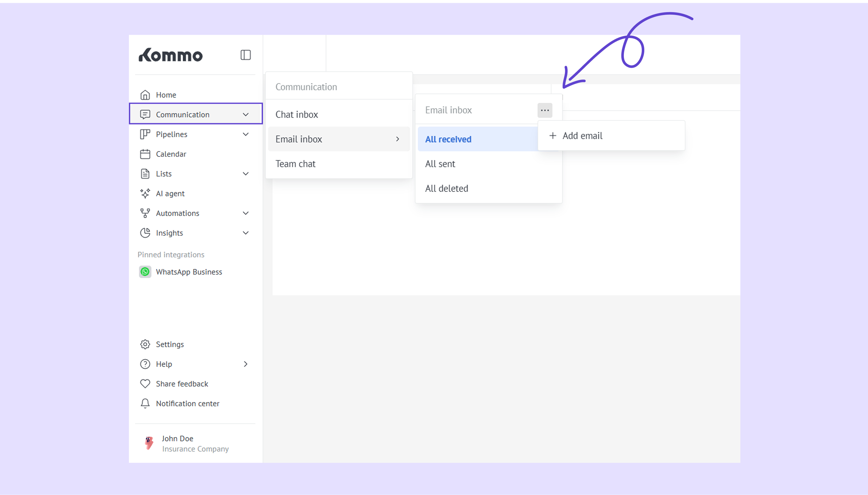The height and width of the screenshot is (495, 868).
Task: Open Settings via the gear icon
Action: (x=145, y=344)
